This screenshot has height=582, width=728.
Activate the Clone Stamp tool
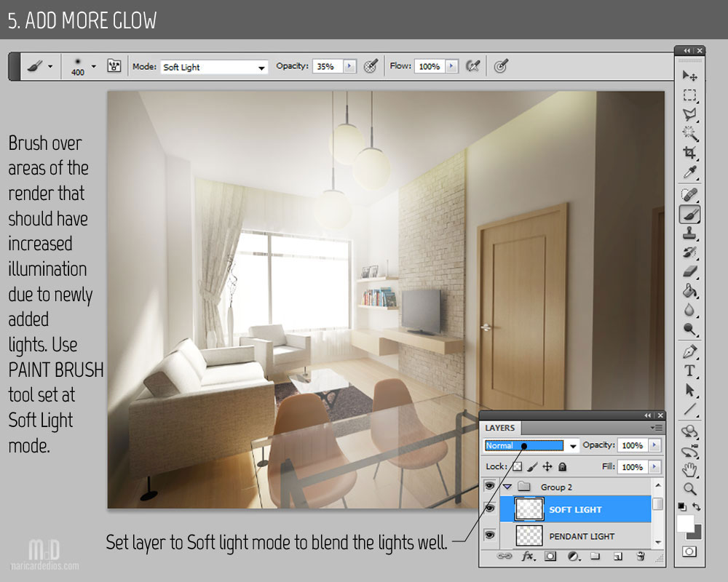689,234
